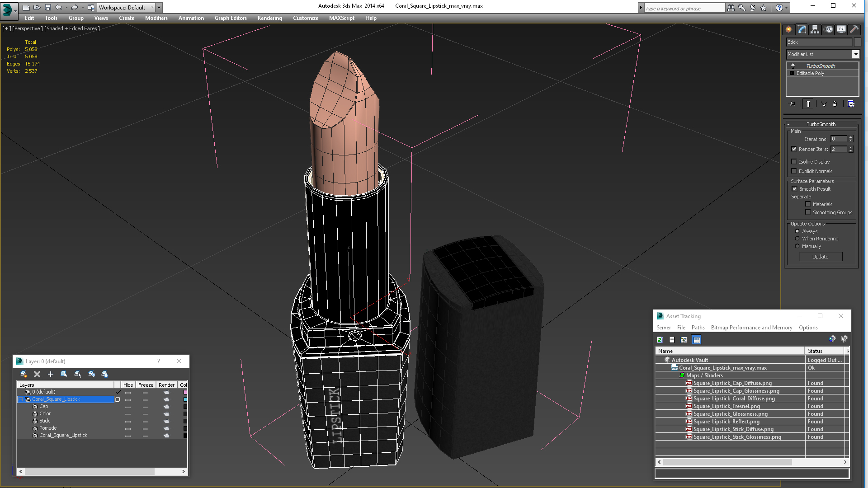The height and width of the screenshot is (488, 868).
Task: Click Status Log icon in Asset Tracking
Action: pos(672,340)
